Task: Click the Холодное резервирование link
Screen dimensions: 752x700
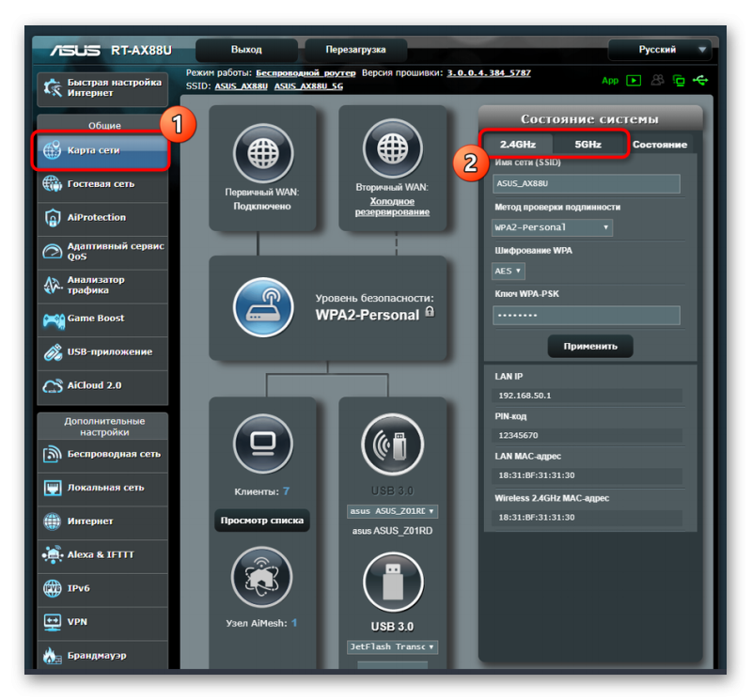Action: pos(392,207)
